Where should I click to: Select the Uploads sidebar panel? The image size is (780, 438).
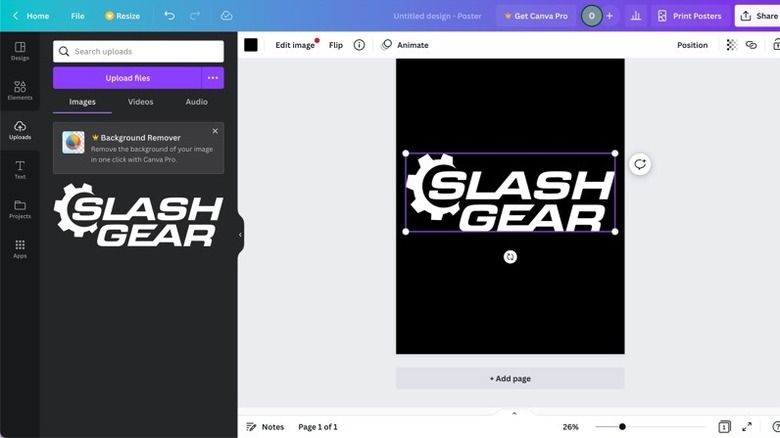pos(20,130)
